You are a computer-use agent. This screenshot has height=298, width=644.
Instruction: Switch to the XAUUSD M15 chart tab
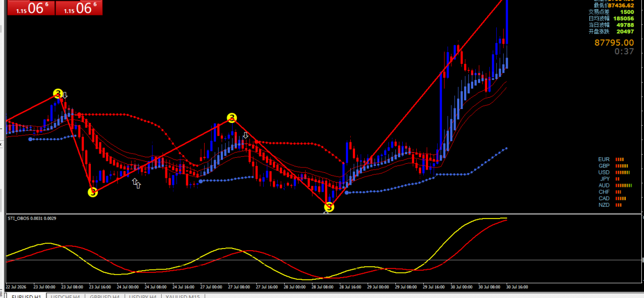click(x=183, y=296)
